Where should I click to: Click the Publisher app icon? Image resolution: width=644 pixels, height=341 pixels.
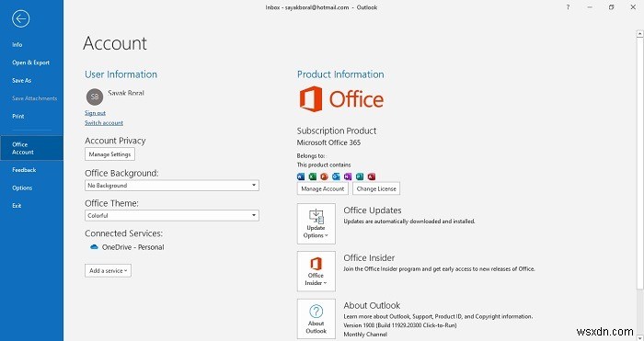pyautogui.click(x=360, y=176)
